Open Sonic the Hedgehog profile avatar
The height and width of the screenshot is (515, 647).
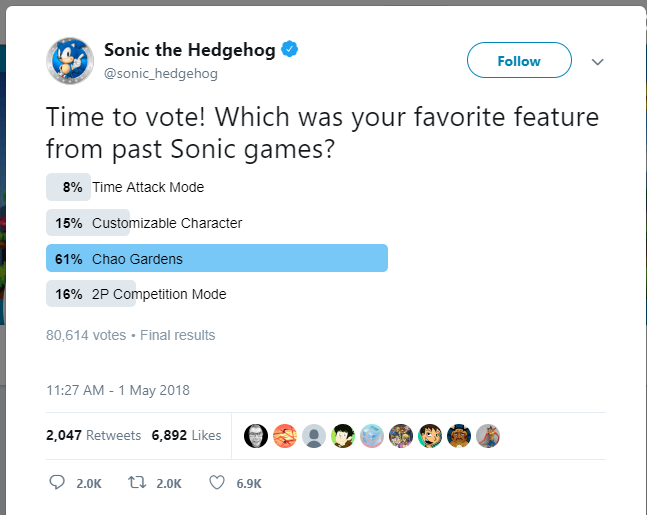(x=71, y=61)
